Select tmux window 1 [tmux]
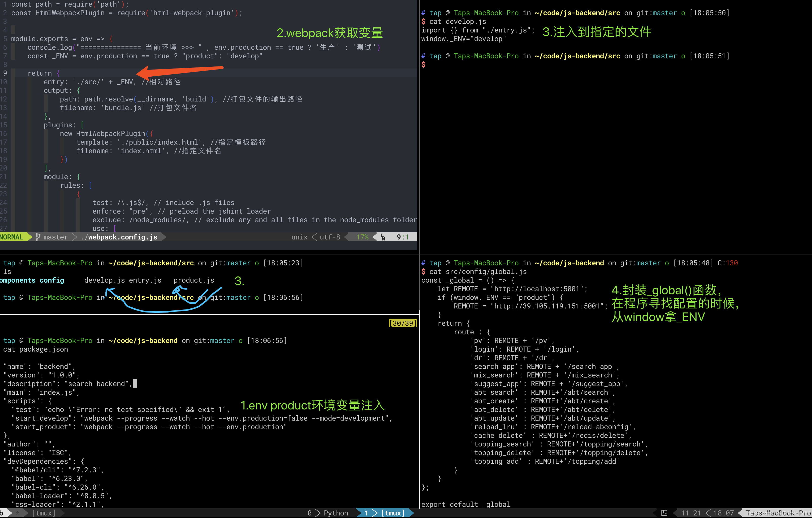812x518 pixels. pos(384,513)
